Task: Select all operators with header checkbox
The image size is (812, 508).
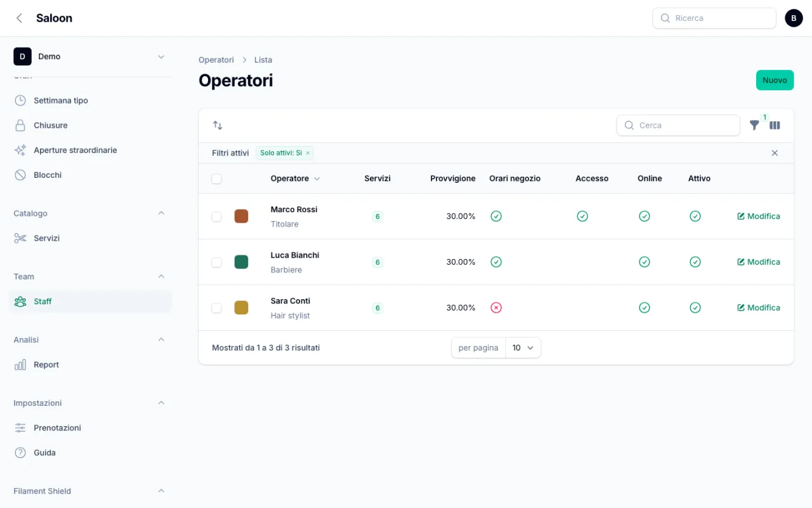Action: [x=216, y=178]
